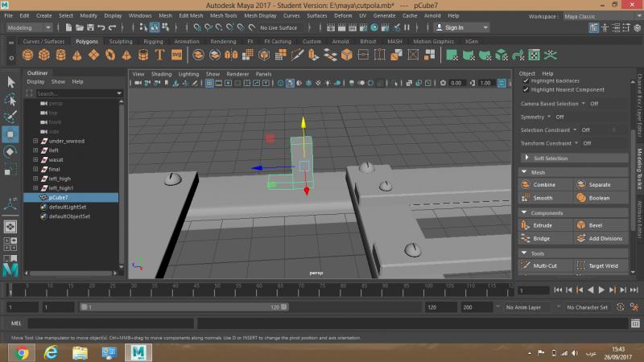
Task: Click the Separate button
Action: click(601, 185)
